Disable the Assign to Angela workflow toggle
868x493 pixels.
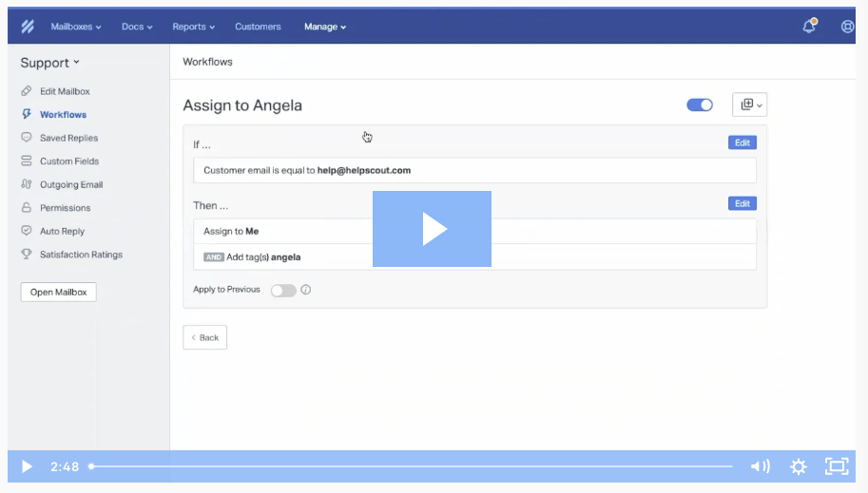[700, 104]
